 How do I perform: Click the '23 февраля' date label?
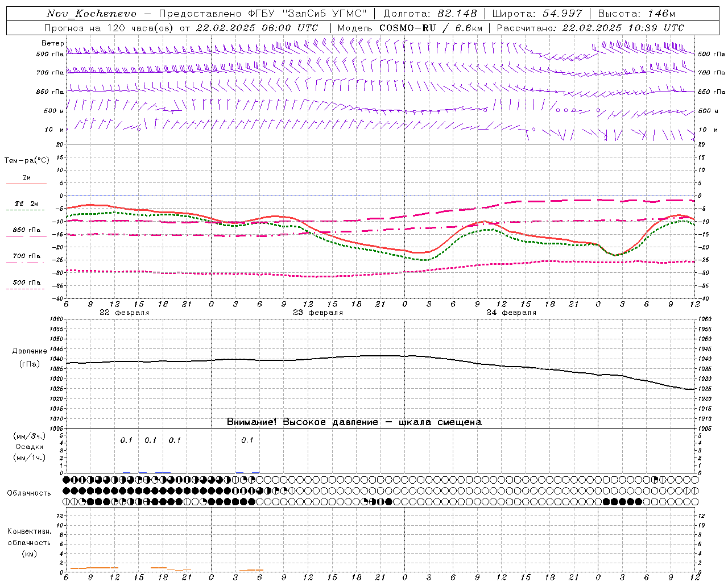[x=318, y=313]
